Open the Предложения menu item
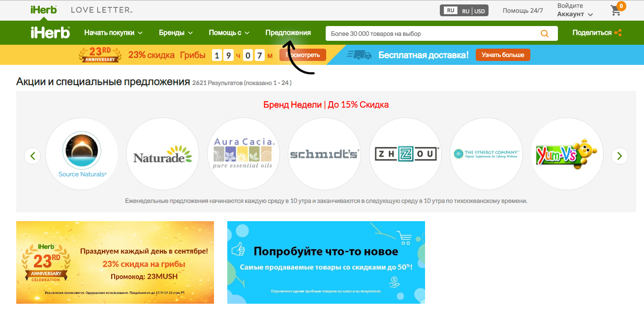The image size is (644, 317). (288, 33)
